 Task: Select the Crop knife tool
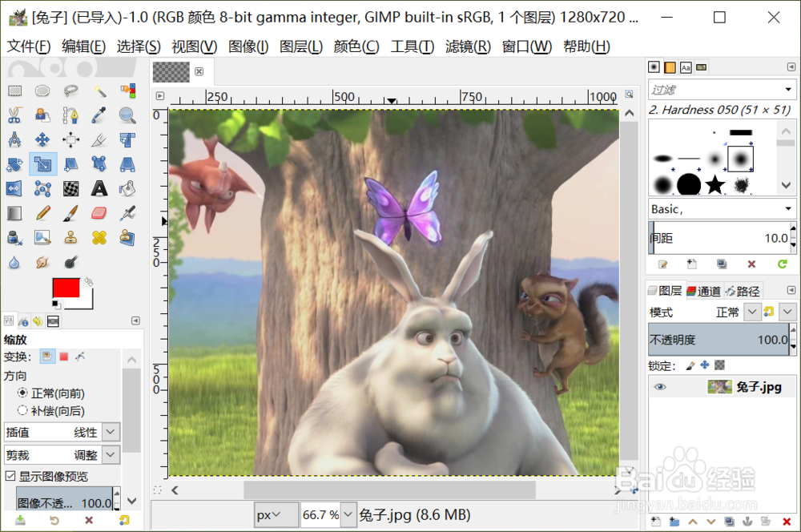click(99, 139)
